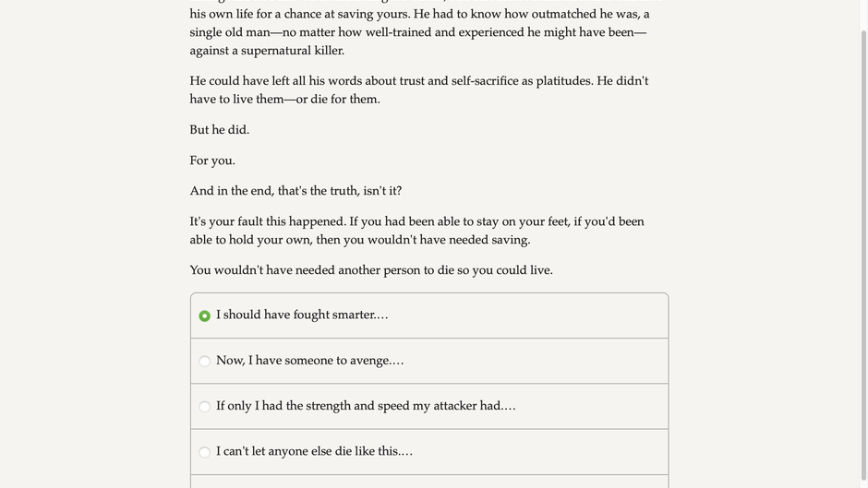
Task: Click 'I can't let anyone else die like this….' text
Action: 314,451
